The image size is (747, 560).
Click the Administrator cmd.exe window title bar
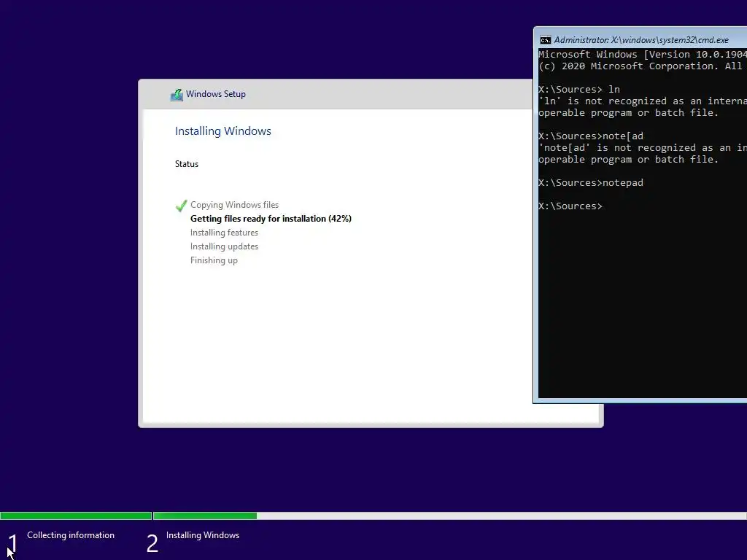pos(640,40)
